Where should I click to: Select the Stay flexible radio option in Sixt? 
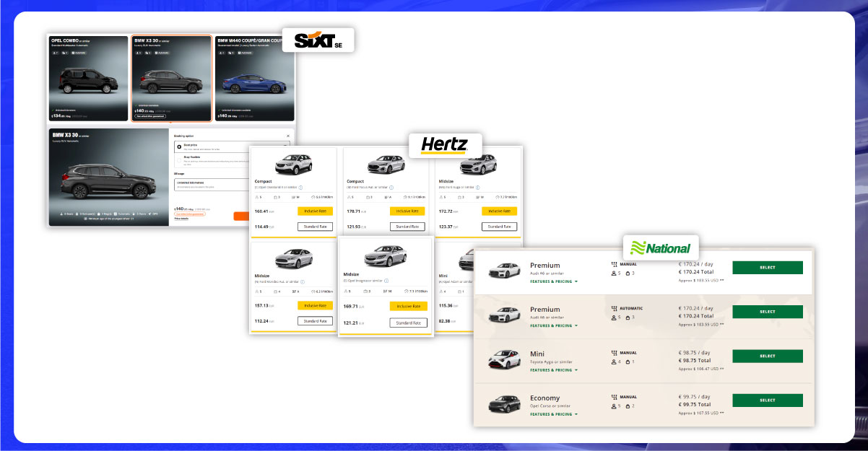click(179, 159)
